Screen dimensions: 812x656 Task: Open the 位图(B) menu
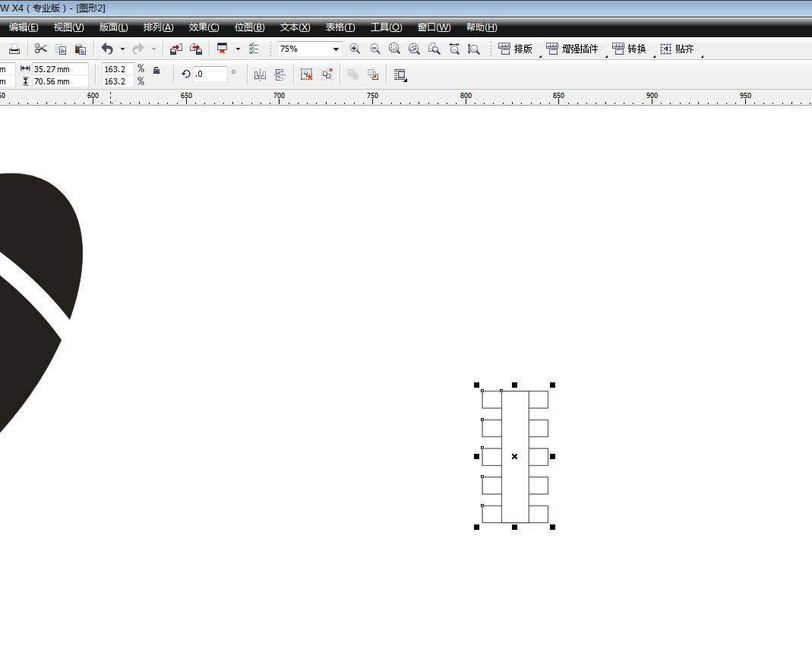tap(249, 27)
